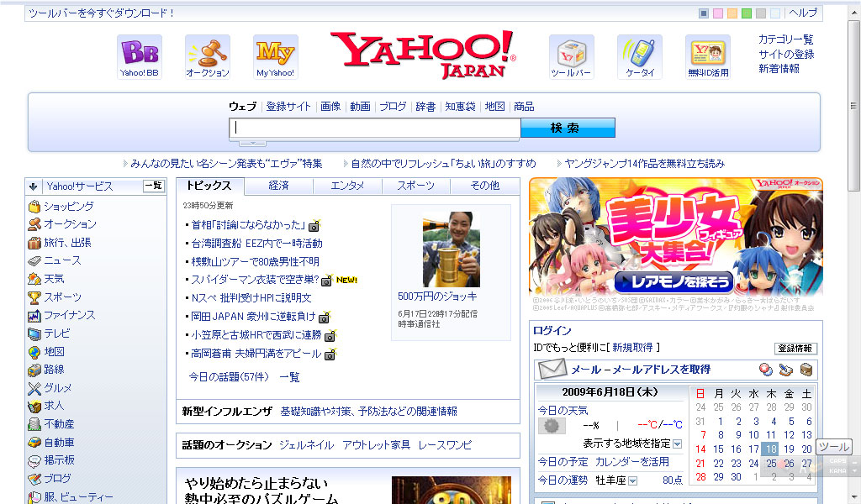Click the 登録情報 button
Viewport: 861px width, 504px height.
point(795,349)
